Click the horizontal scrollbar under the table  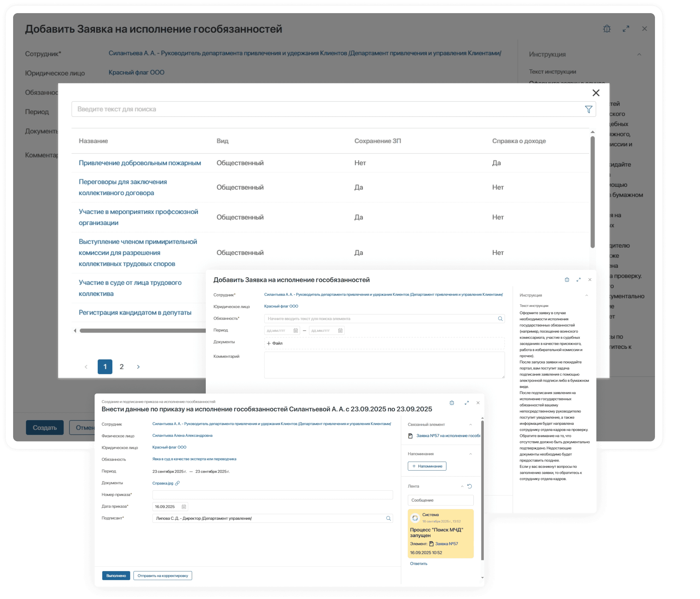pyautogui.click(x=142, y=331)
